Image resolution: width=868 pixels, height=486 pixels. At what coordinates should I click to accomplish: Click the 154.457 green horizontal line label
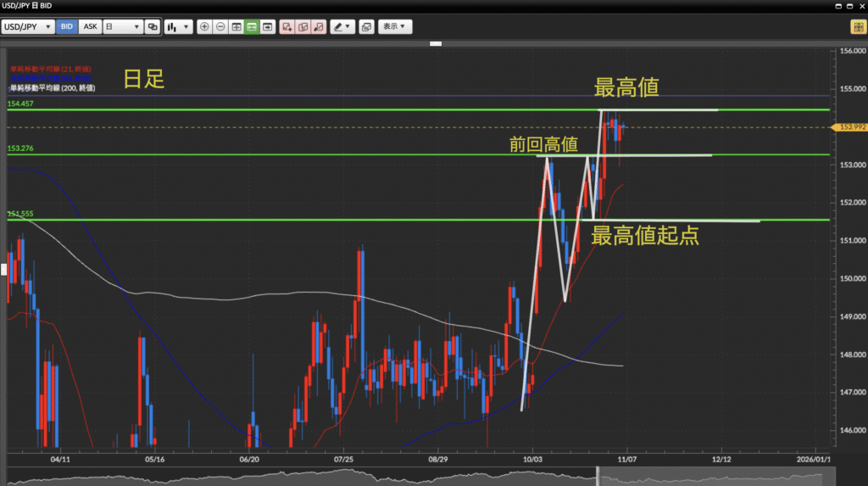(x=20, y=103)
